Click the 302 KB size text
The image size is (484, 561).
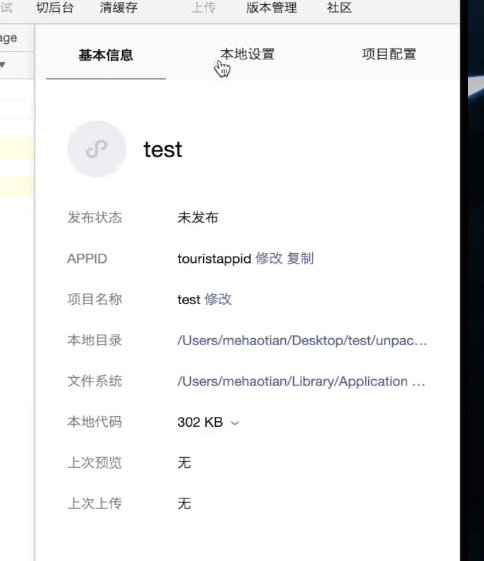[x=200, y=422]
